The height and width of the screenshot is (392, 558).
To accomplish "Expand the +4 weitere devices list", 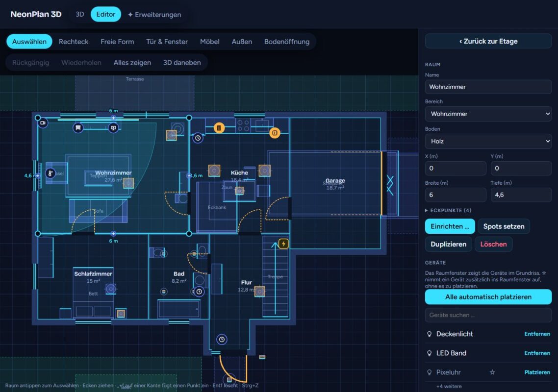I will tap(449, 386).
